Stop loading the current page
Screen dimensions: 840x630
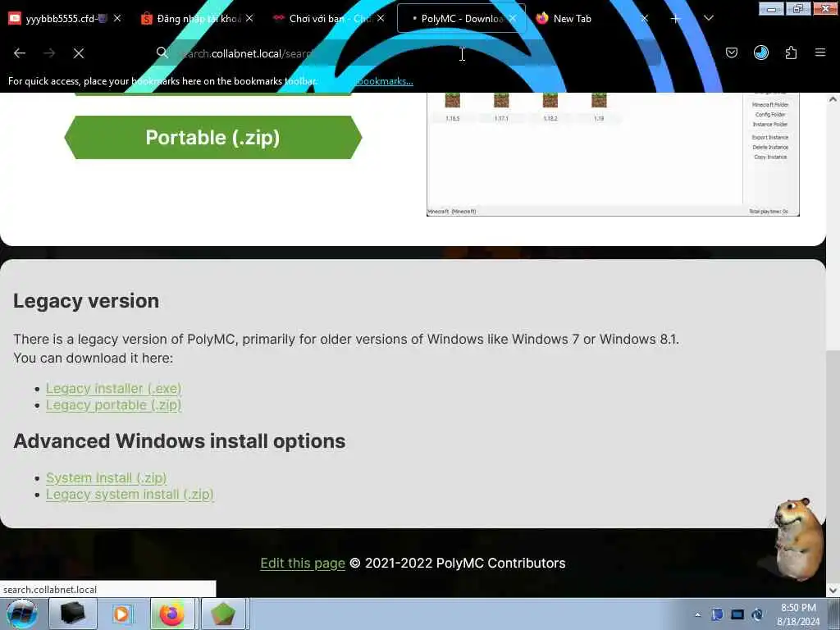coord(79,53)
